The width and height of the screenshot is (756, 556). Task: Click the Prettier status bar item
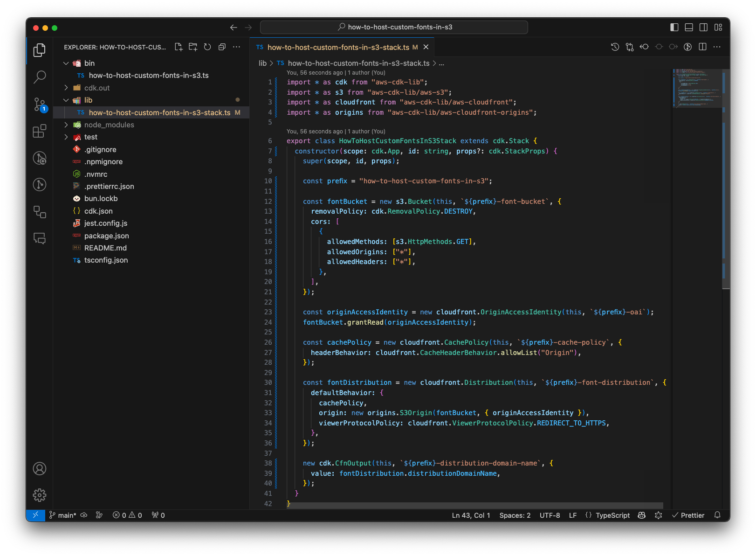[x=688, y=515]
